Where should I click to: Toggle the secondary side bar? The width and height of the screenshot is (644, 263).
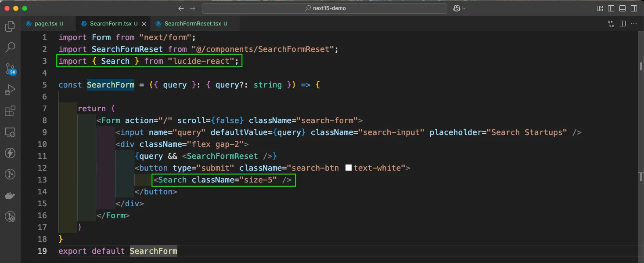(633, 8)
